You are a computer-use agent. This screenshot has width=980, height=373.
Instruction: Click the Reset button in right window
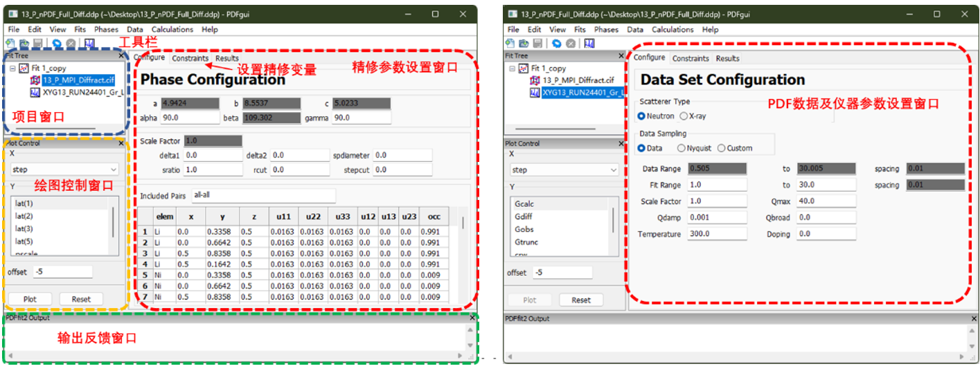(x=581, y=300)
